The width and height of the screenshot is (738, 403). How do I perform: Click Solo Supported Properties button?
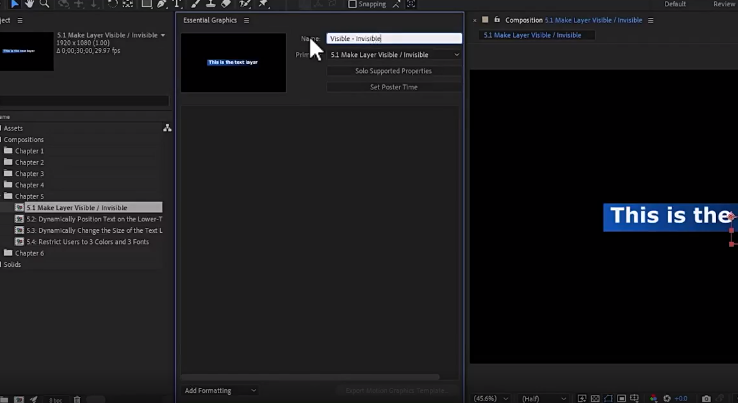click(x=394, y=71)
